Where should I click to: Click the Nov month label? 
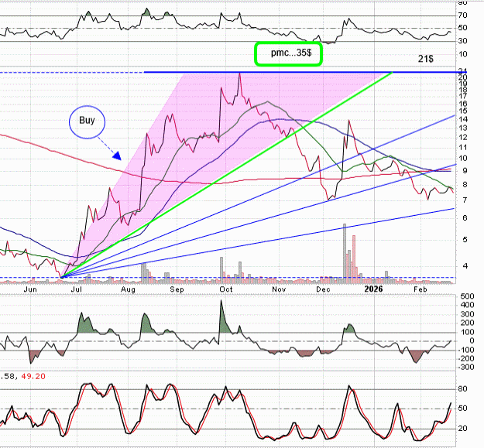(277, 289)
